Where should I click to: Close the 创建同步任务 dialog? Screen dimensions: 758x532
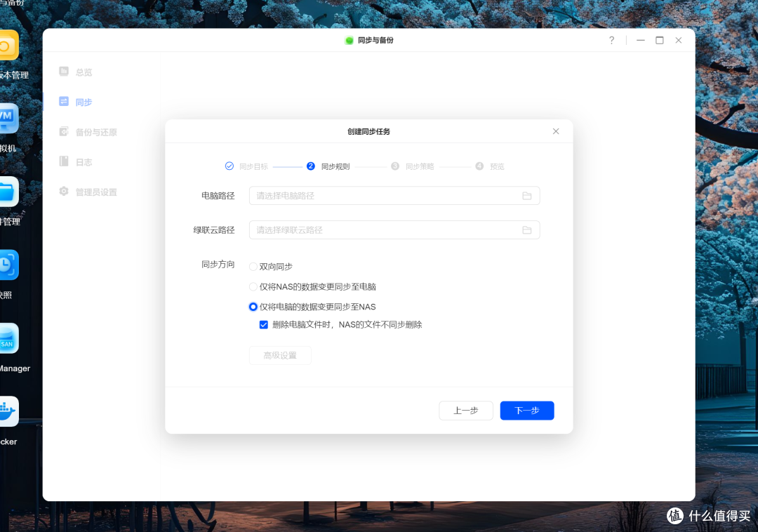click(556, 131)
